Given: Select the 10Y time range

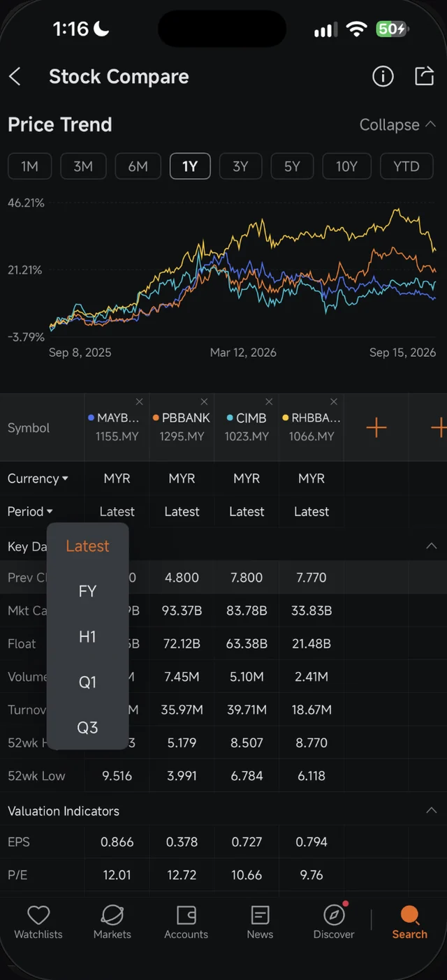Looking at the screenshot, I should coord(346,166).
